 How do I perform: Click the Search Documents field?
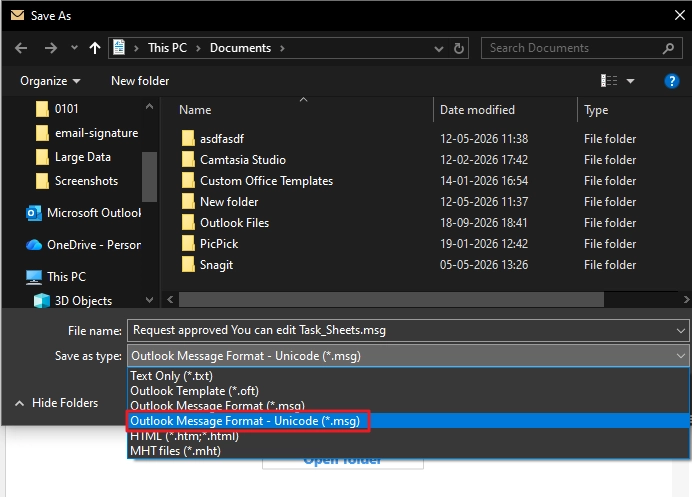[581, 48]
